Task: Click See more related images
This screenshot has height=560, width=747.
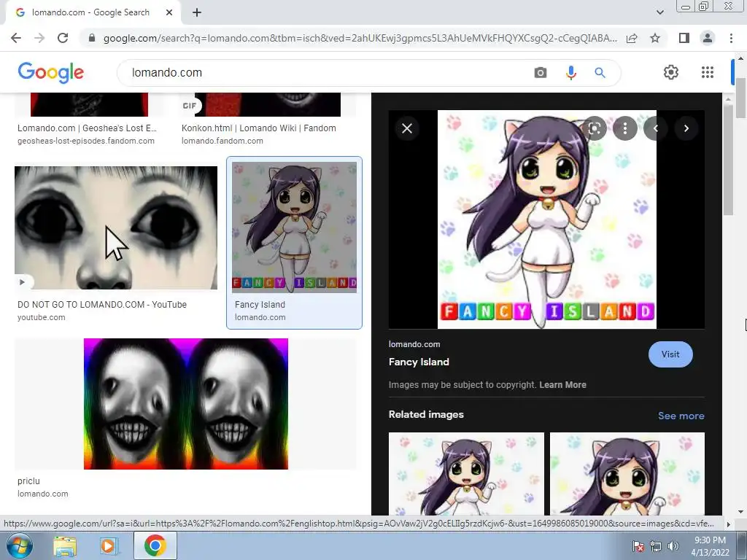Action: coord(681,416)
